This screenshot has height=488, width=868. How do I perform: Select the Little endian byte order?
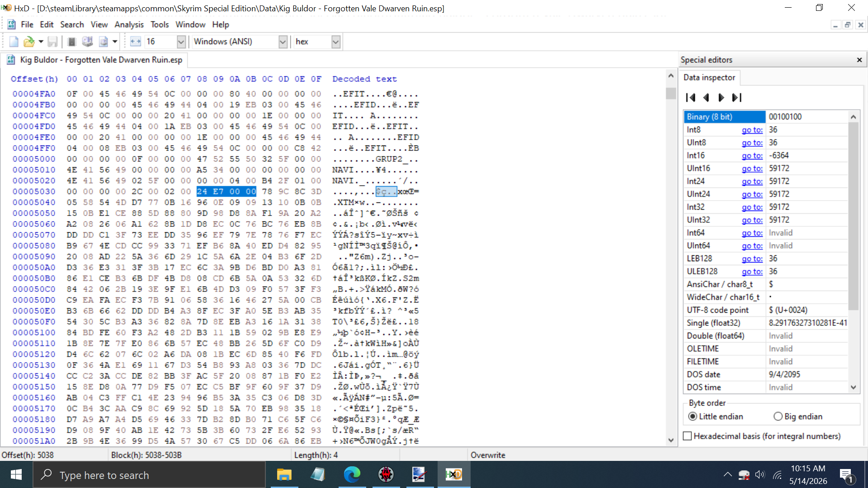tap(716, 416)
